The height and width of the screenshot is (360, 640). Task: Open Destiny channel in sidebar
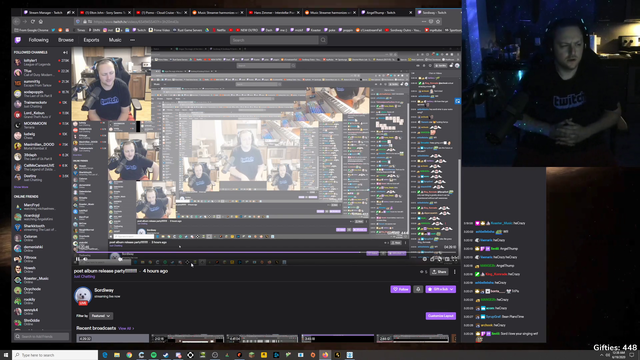pos(41,178)
